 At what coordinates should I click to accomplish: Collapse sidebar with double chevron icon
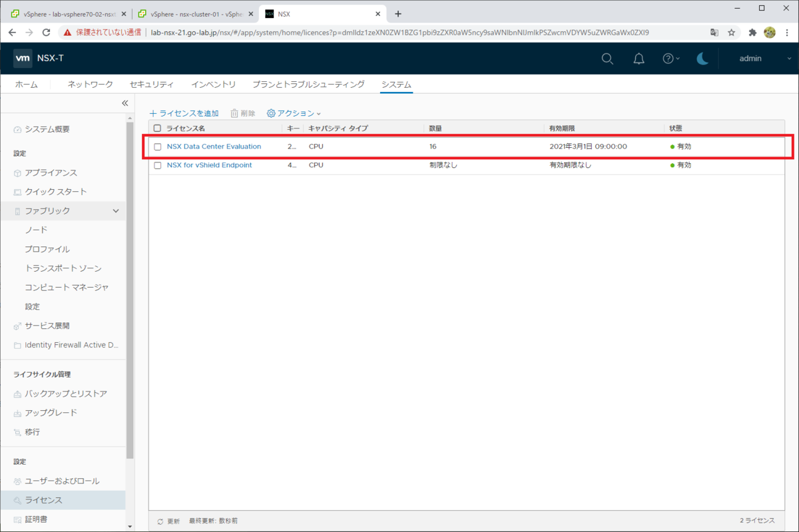click(x=125, y=103)
